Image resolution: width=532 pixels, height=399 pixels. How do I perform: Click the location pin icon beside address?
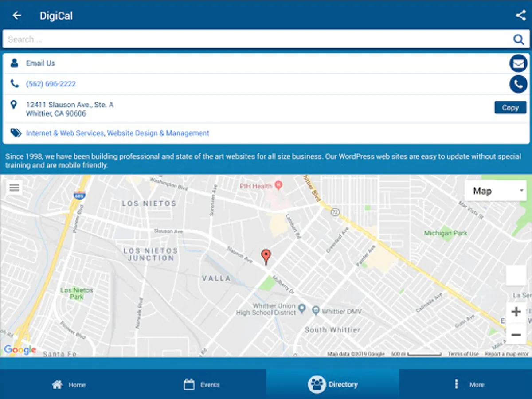click(14, 105)
